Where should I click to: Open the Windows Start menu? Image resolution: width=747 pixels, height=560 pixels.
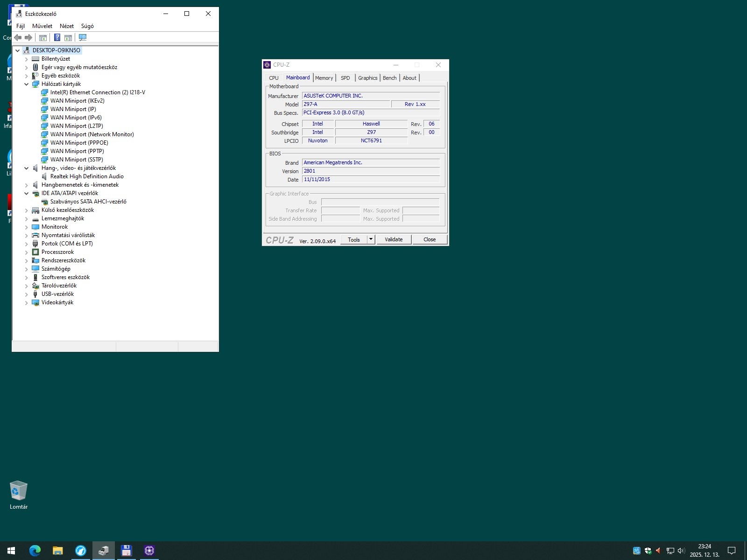11,551
